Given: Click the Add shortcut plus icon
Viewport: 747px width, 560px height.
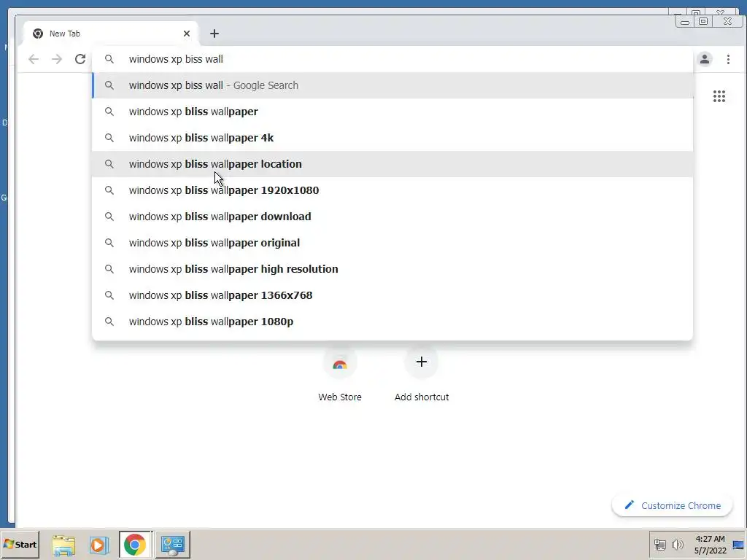Looking at the screenshot, I should [421, 362].
